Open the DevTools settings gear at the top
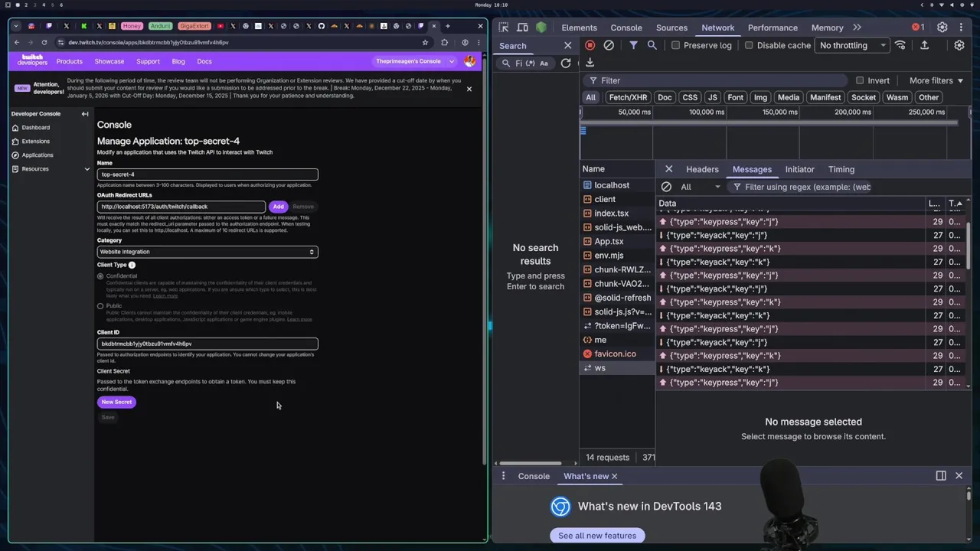 coord(942,28)
